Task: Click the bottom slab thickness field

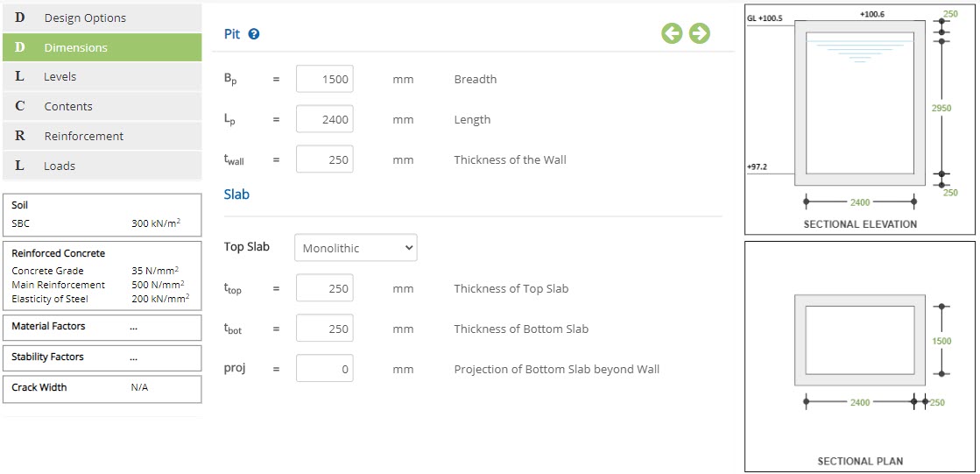Action: tap(324, 328)
